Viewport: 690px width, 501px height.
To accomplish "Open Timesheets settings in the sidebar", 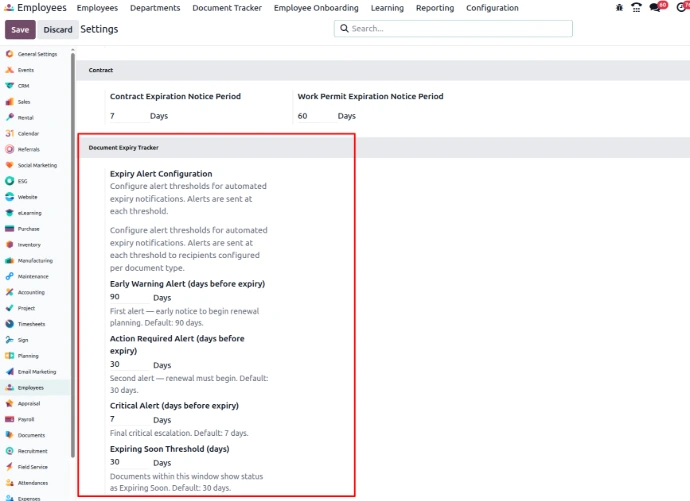I will tap(30, 324).
